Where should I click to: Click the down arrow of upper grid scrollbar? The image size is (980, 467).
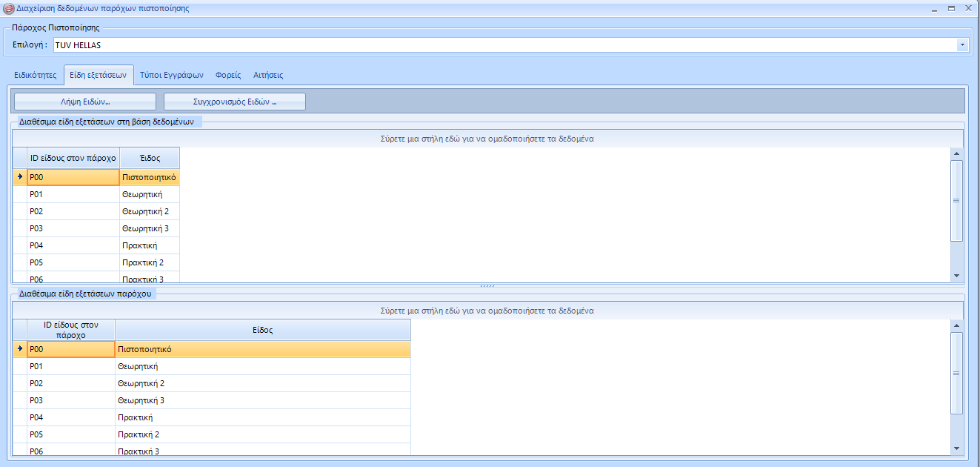click(x=956, y=275)
